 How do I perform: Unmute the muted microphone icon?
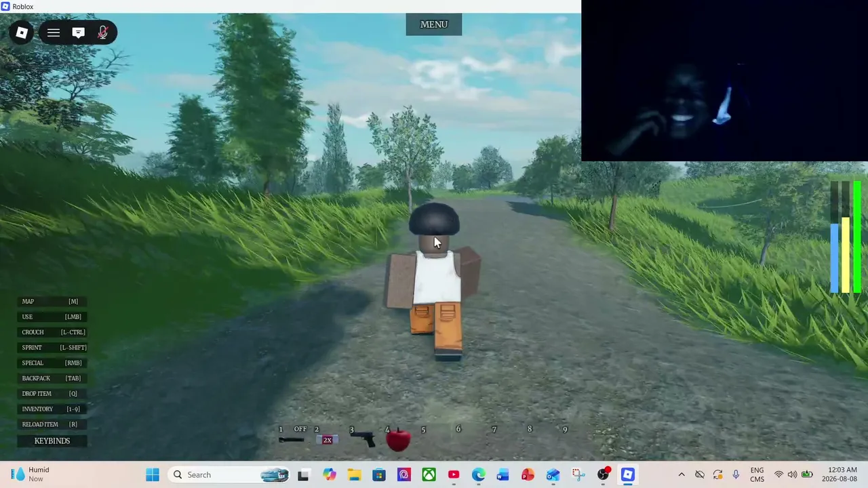[x=102, y=33]
